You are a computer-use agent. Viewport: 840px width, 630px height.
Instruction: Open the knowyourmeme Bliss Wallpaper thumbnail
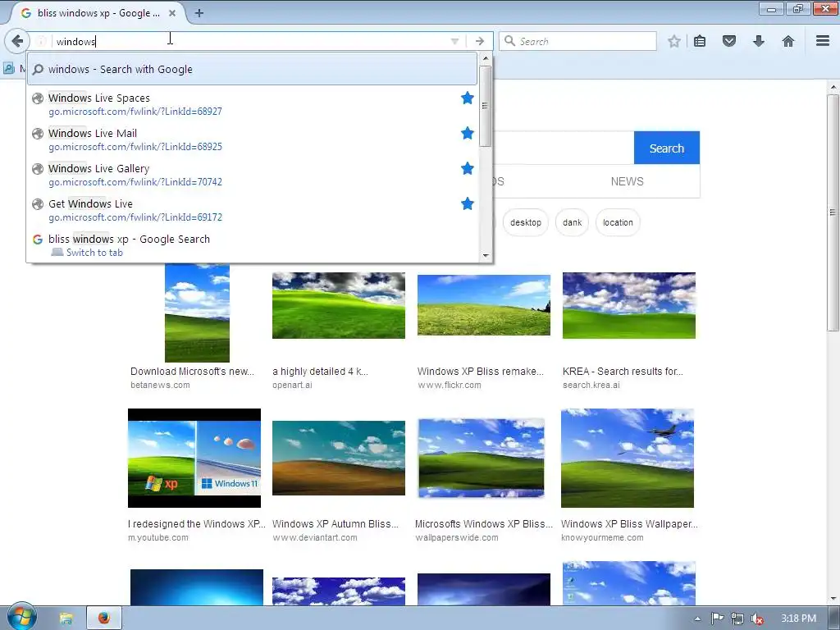click(x=628, y=458)
